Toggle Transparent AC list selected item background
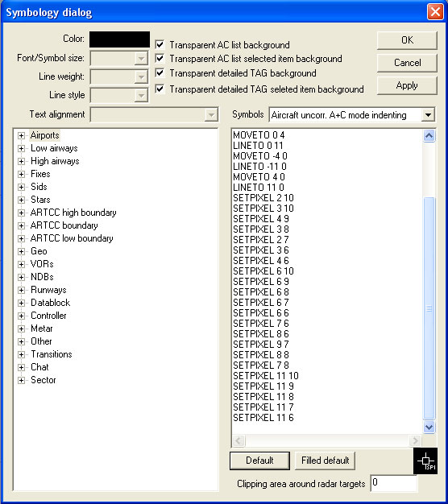Viewport: 448px width, 504px height. 160,58
